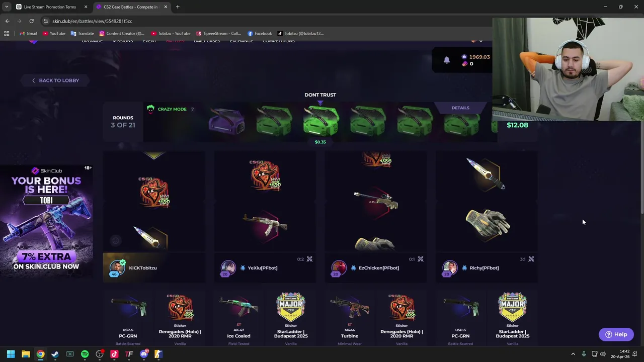This screenshot has width=644, height=362.
Task: Open the EXCHANGE navigation item
Action: pos(242,41)
